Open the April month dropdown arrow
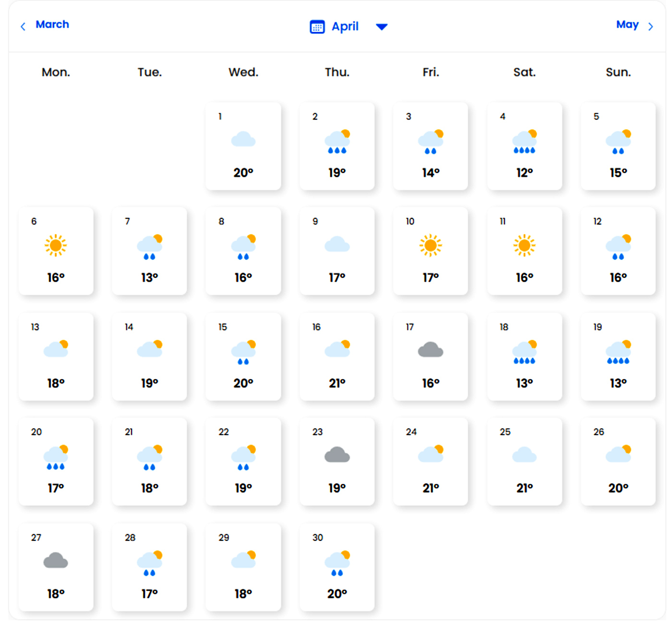Screen dimensions: 672x621 point(382,27)
